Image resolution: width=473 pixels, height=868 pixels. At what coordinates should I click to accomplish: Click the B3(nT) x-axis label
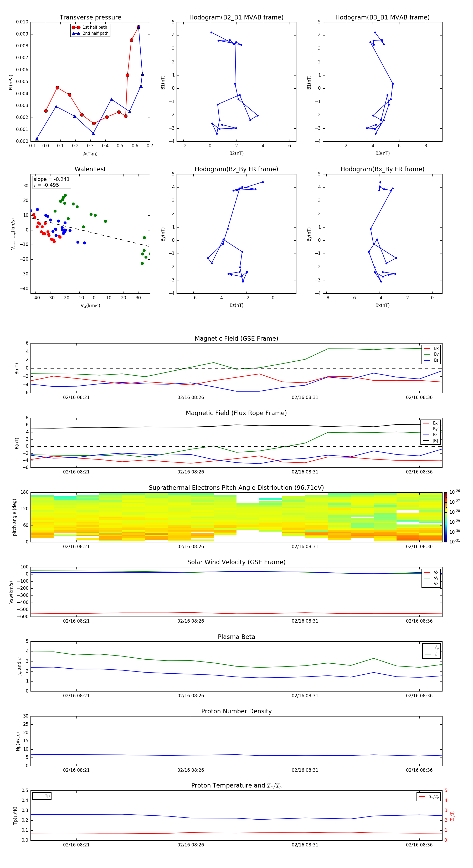[x=382, y=153]
